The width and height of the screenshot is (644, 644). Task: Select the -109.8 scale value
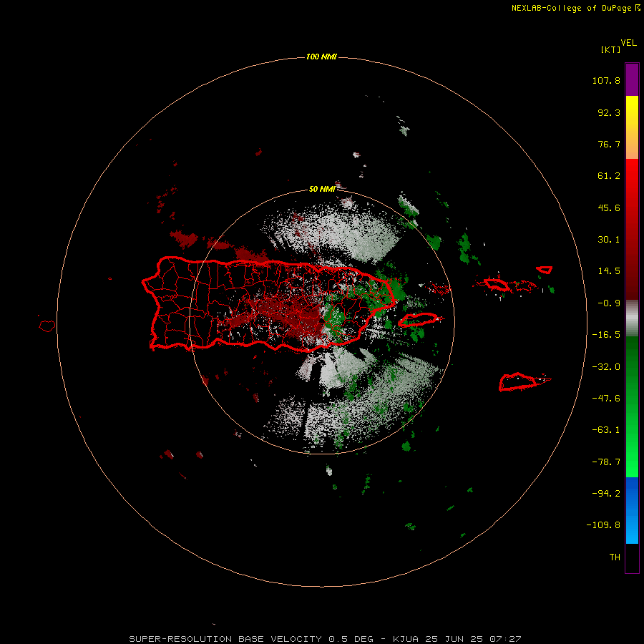click(603, 525)
